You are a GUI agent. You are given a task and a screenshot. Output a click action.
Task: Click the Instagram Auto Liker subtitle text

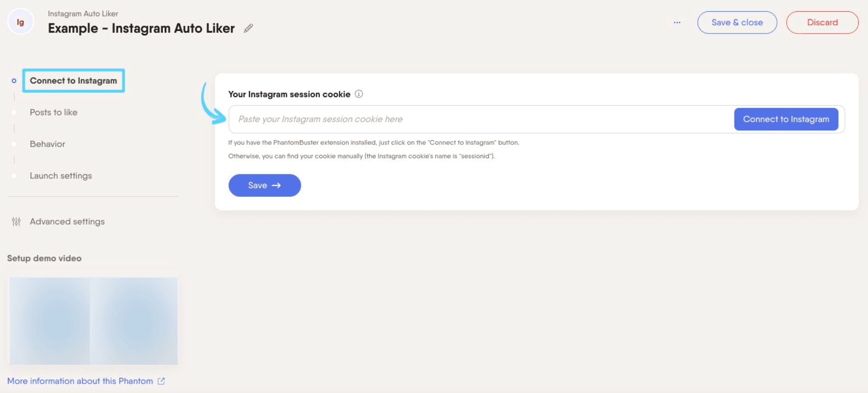click(x=83, y=13)
